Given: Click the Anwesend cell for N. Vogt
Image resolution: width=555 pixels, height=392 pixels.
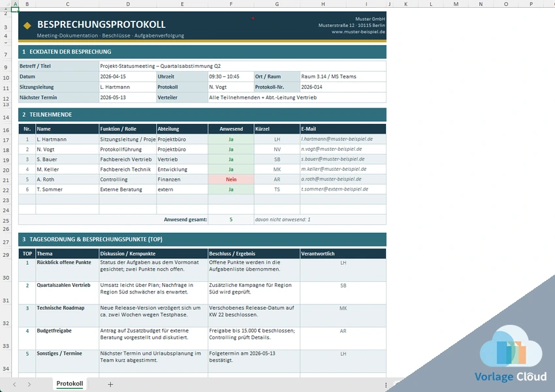Looking at the screenshot, I should (230, 149).
